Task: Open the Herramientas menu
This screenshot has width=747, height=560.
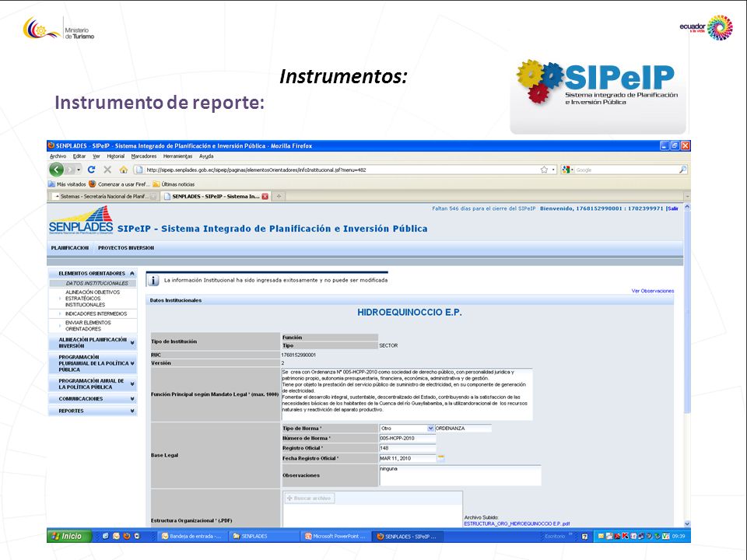Action: coord(177,156)
